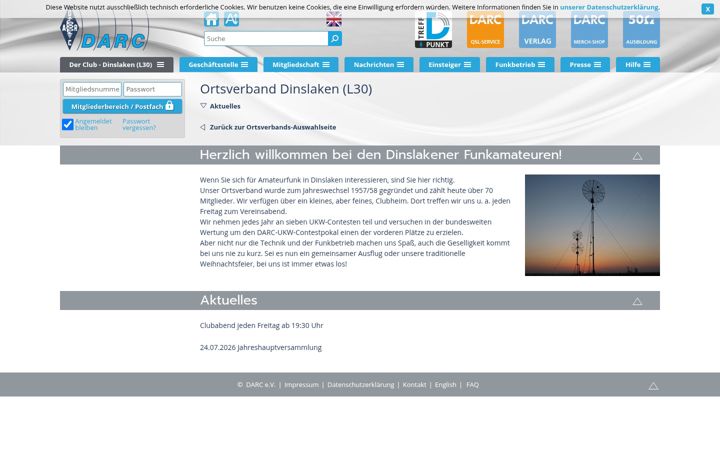Open the Funkbetrieb menu
Image resolution: width=720 pixels, height=450 pixels.
coord(520,65)
